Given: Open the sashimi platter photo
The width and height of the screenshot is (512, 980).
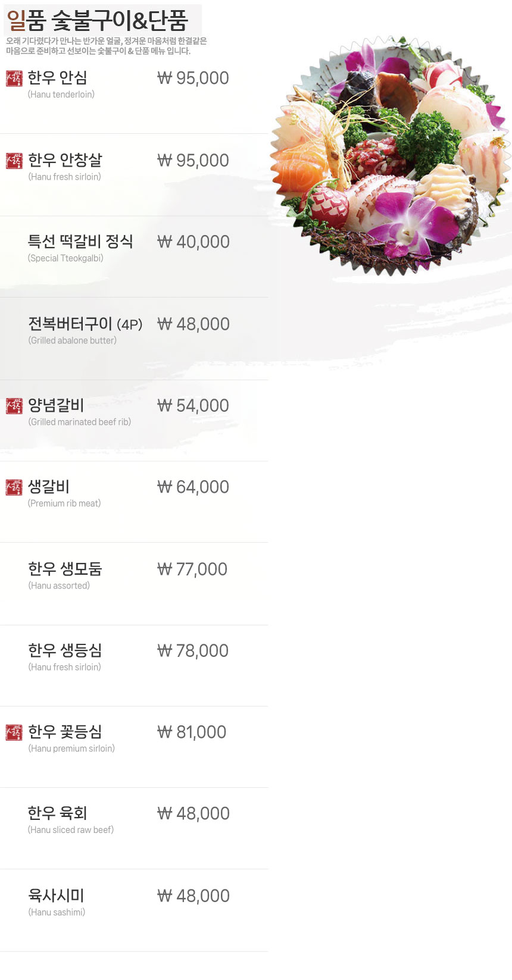Looking at the screenshot, I should (391, 156).
